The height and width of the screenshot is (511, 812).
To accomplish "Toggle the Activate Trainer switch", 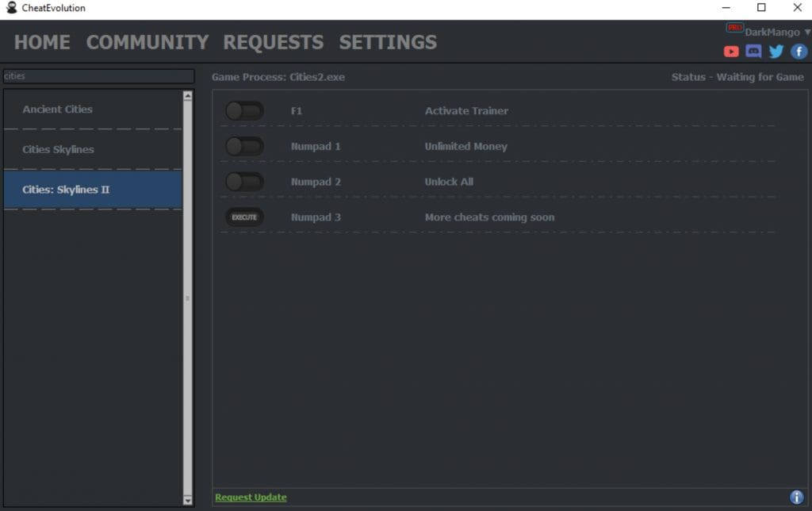I will [x=244, y=111].
